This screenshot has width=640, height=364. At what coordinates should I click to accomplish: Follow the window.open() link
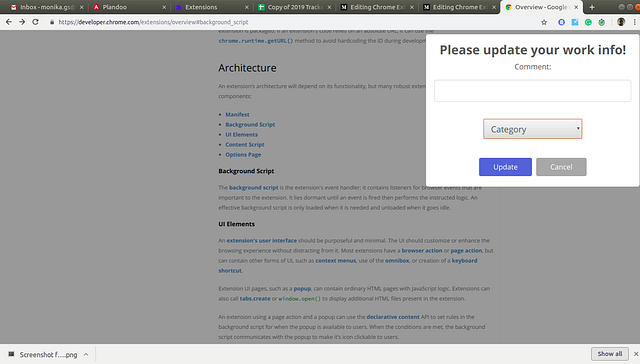click(x=300, y=299)
